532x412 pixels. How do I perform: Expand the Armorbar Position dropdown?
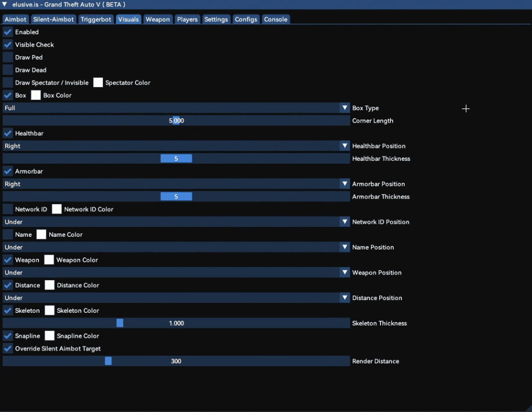tap(176, 184)
